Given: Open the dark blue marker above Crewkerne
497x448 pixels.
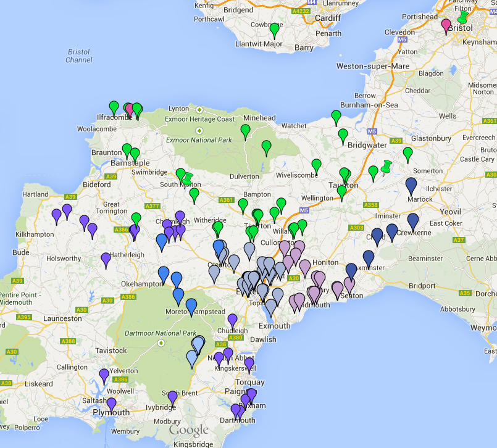Looking at the screenshot, I should [413, 220].
